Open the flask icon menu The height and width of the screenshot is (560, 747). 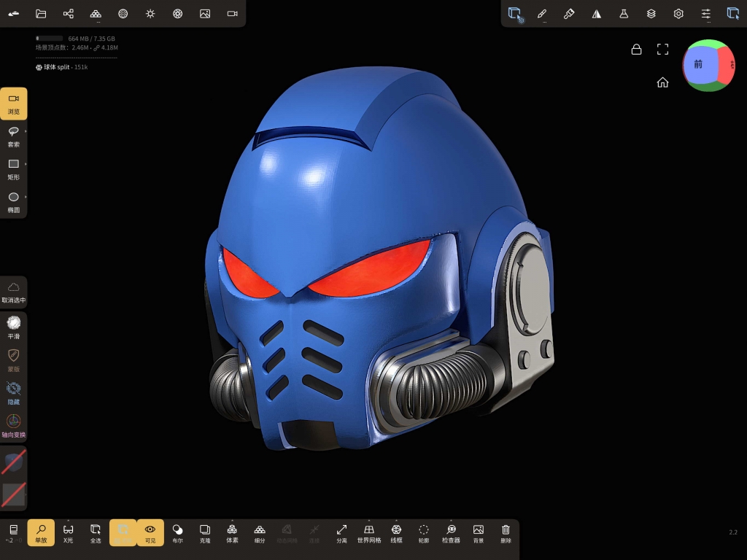pyautogui.click(x=624, y=14)
